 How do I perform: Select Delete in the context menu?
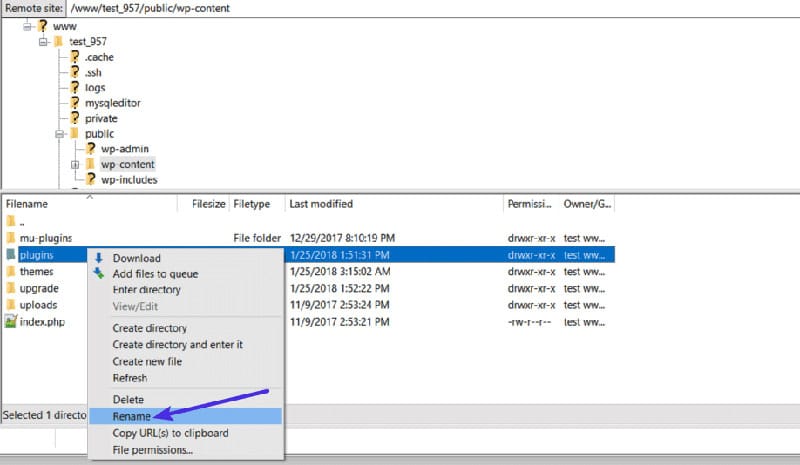pyautogui.click(x=129, y=400)
